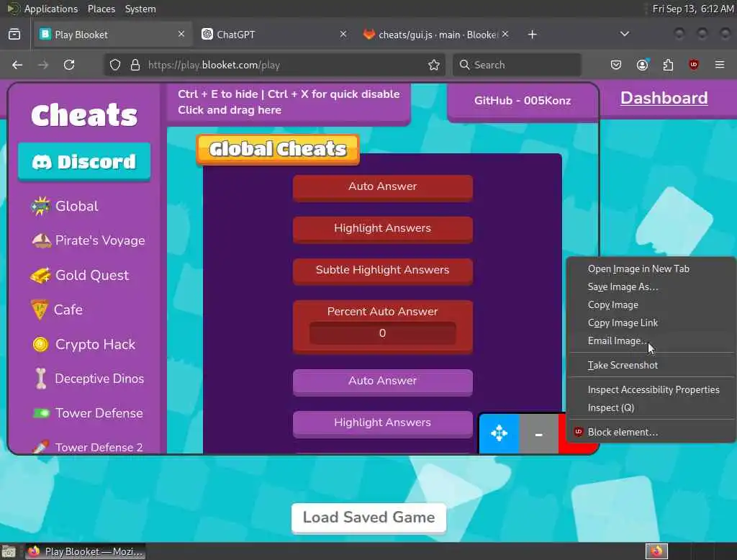Click the browser forward arrow
Viewport: 737px width, 560px height.
click(43, 65)
